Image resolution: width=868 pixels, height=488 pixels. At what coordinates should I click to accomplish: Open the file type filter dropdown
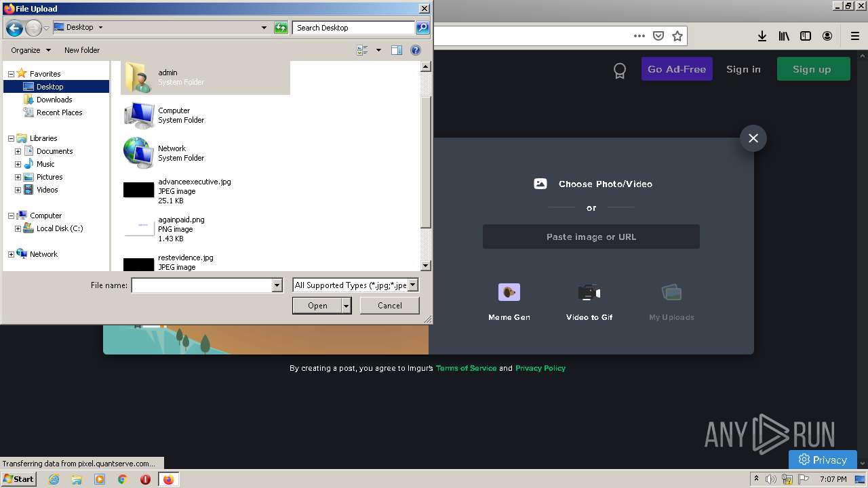412,285
